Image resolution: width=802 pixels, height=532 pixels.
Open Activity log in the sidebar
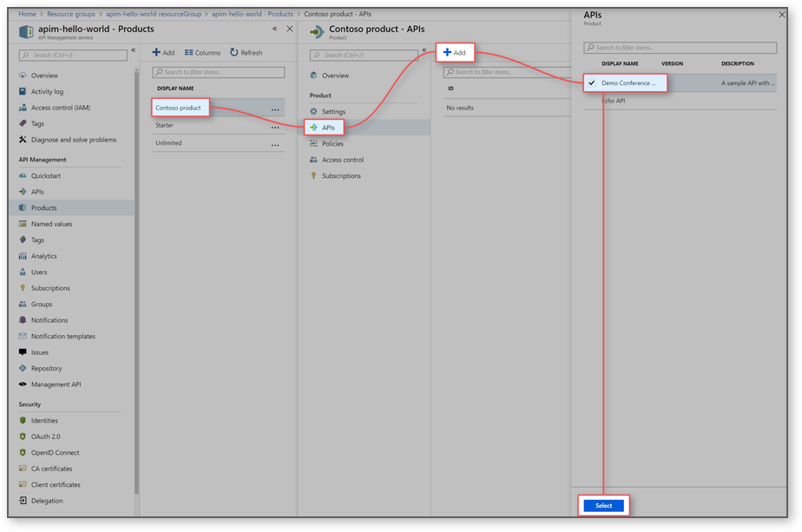click(47, 92)
